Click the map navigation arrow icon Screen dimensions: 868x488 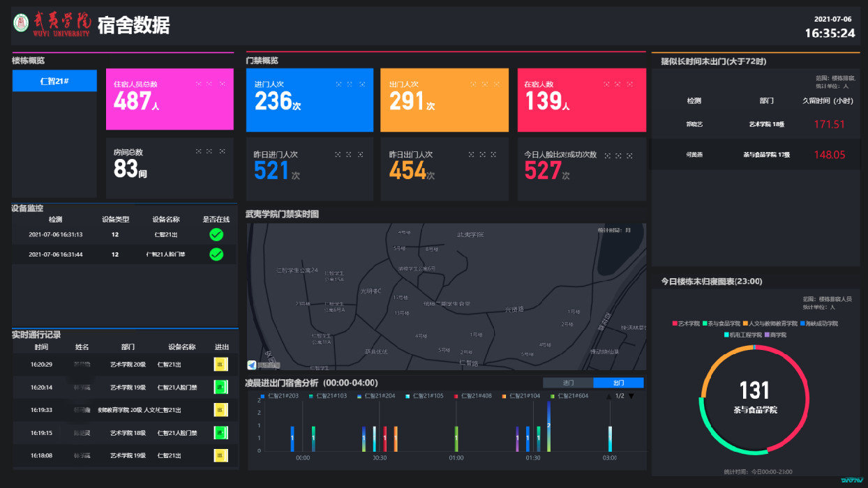click(252, 365)
